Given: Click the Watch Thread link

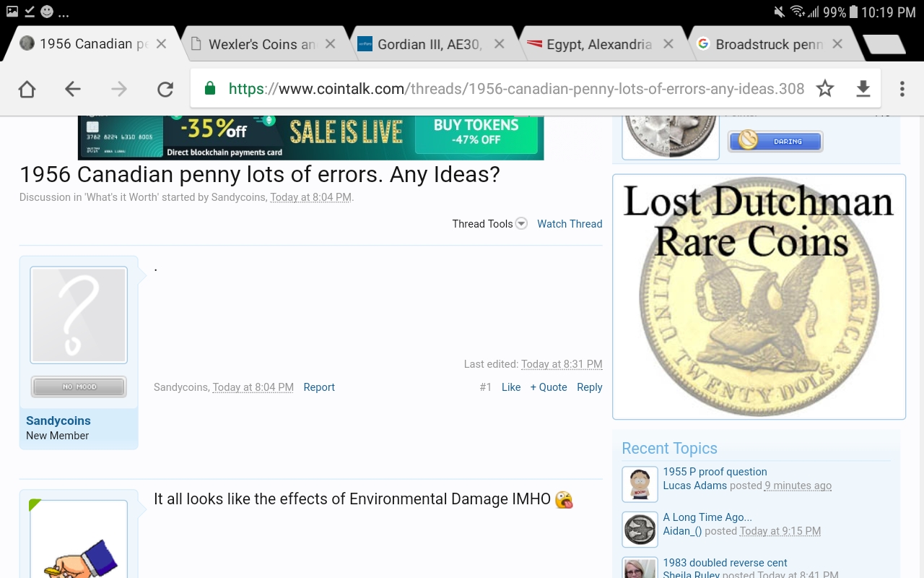Looking at the screenshot, I should click(570, 224).
